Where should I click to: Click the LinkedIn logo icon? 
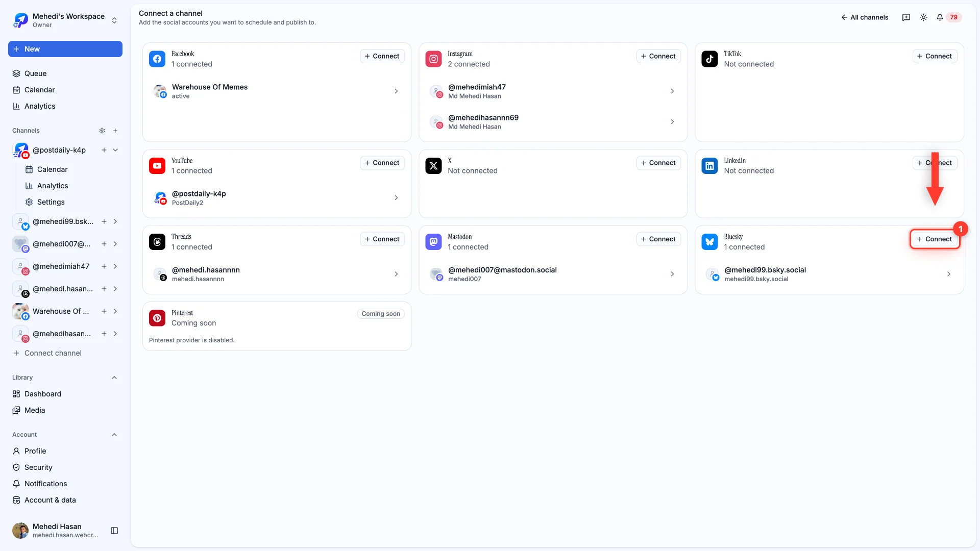point(709,166)
